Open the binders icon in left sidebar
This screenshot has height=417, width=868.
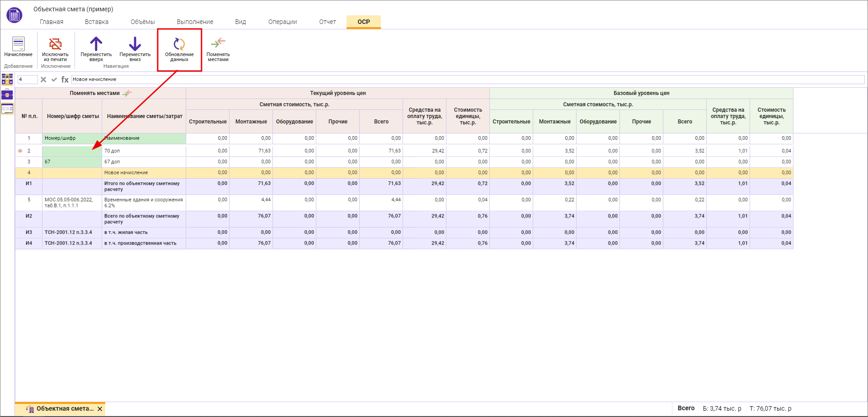point(7,80)
